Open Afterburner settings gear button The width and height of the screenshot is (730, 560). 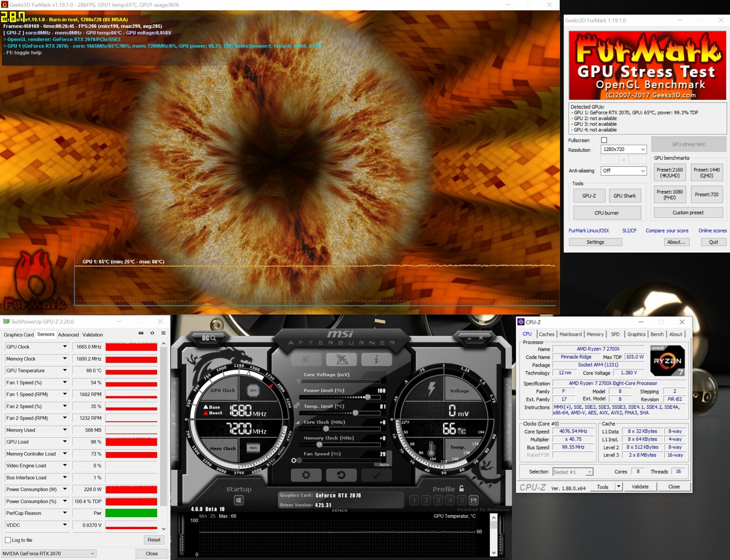coord(306,475)
